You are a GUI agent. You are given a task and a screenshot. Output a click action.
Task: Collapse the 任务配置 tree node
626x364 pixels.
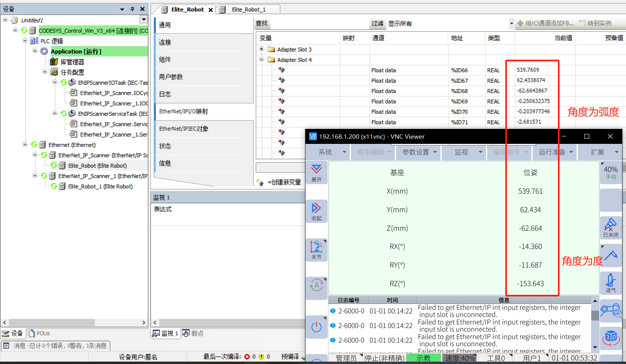(45, 72)
